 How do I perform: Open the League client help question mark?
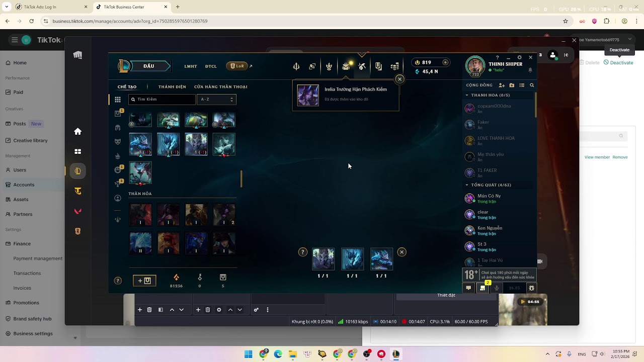point(498,57)
